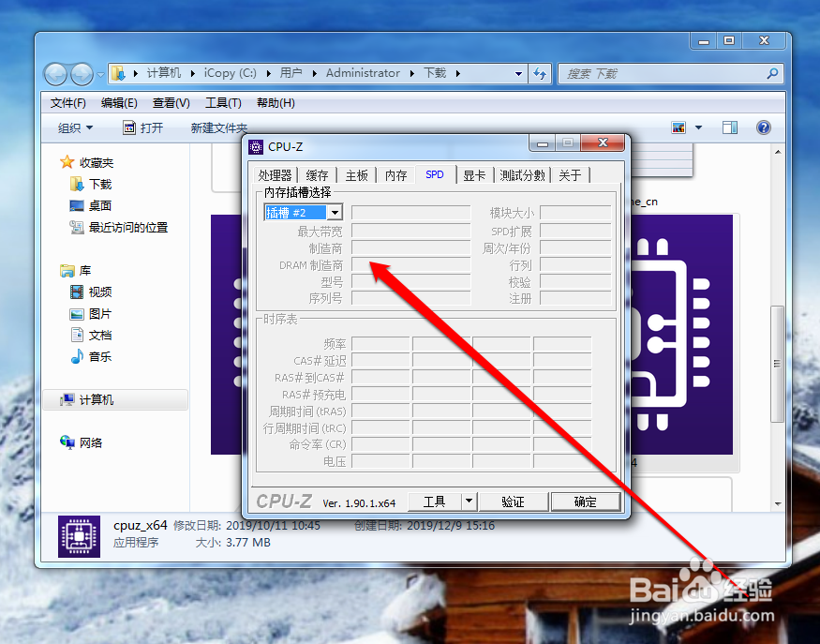Image resolution: width=820 pixels, height=644 pixels.
Task: Click the 打开 toolbar button
Action: (143, 127)
